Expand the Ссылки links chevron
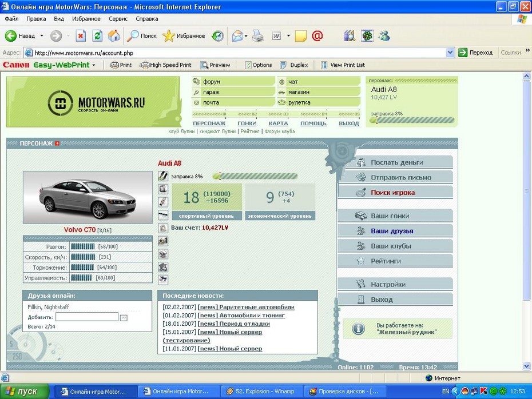Screen dimensions: 532x399 [527, 50]
